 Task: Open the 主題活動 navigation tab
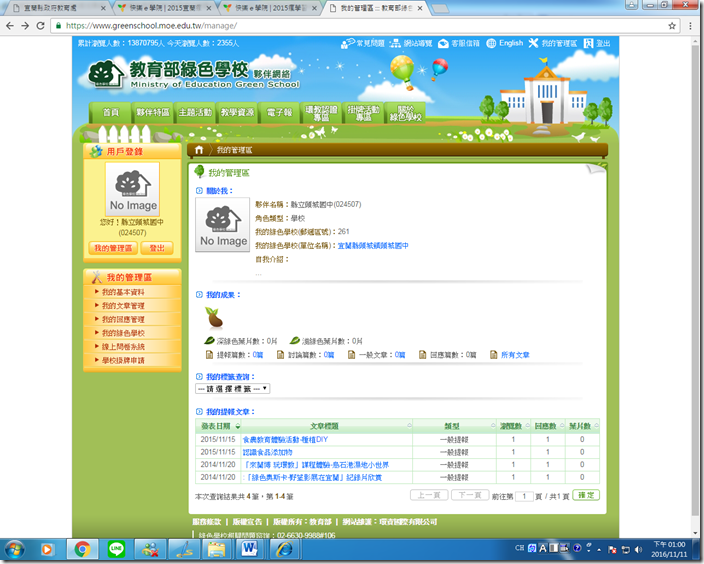tap(193, 113)
